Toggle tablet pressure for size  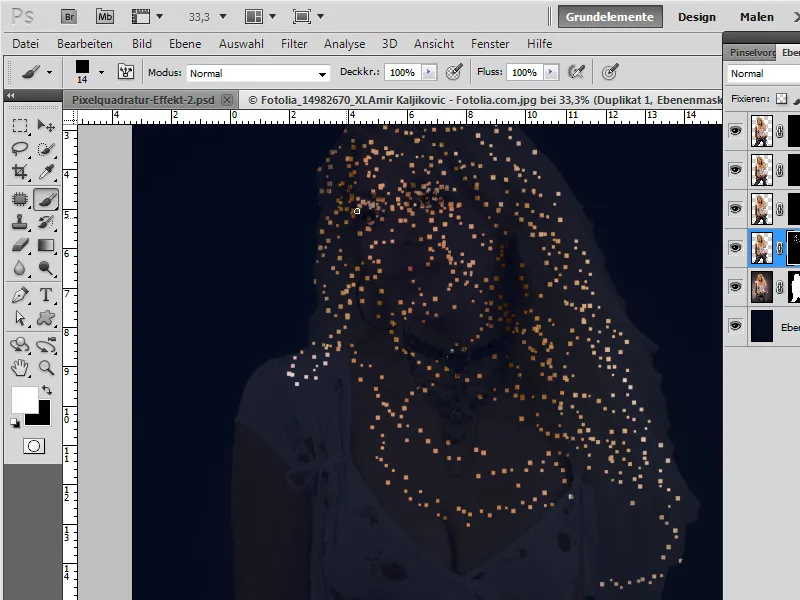point(610,72)
